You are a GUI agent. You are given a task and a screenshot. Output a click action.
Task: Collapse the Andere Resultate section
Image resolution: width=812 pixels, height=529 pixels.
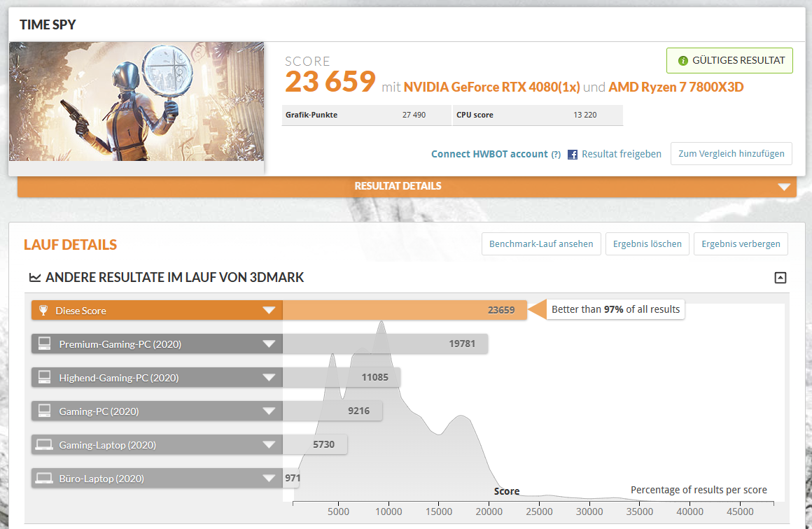click(780, 278)
